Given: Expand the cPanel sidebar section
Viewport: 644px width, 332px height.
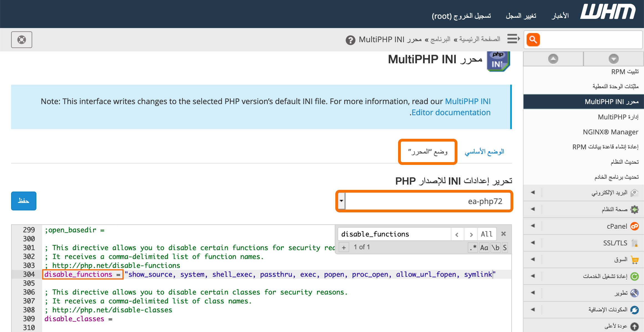Looking at the screenshot, I should [x=533, y=226].
